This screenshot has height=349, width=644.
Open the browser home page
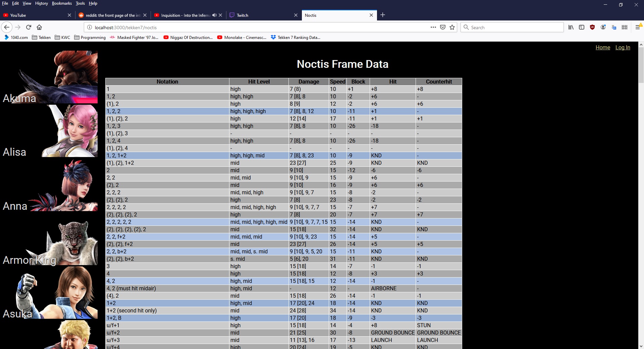coord(39,27)
